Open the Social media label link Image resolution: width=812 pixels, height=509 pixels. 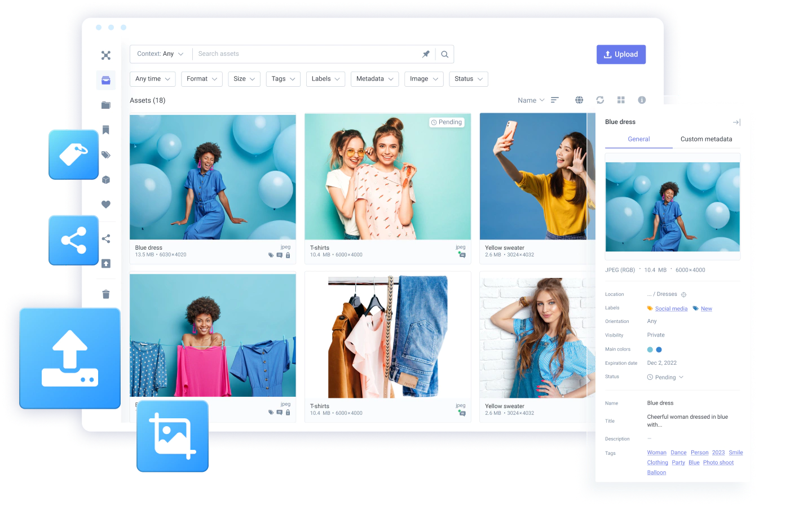pos(671,309)
